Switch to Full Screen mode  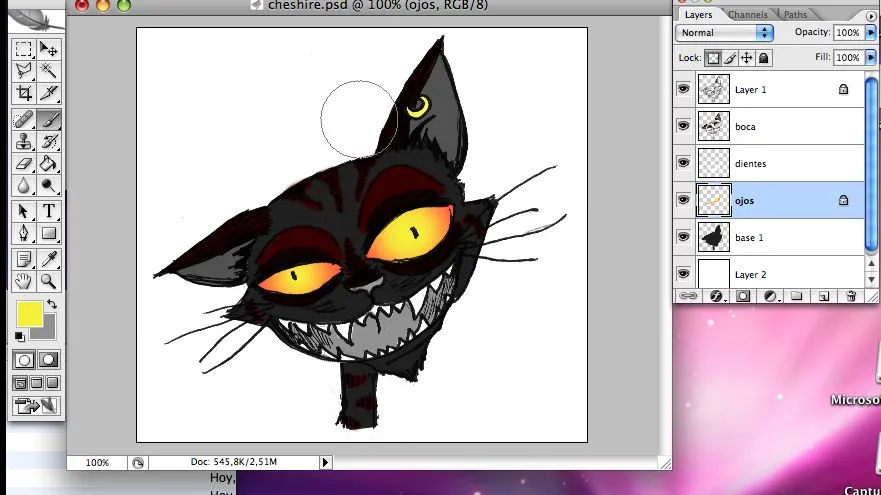pyautogui.click(x=52, y=383)
